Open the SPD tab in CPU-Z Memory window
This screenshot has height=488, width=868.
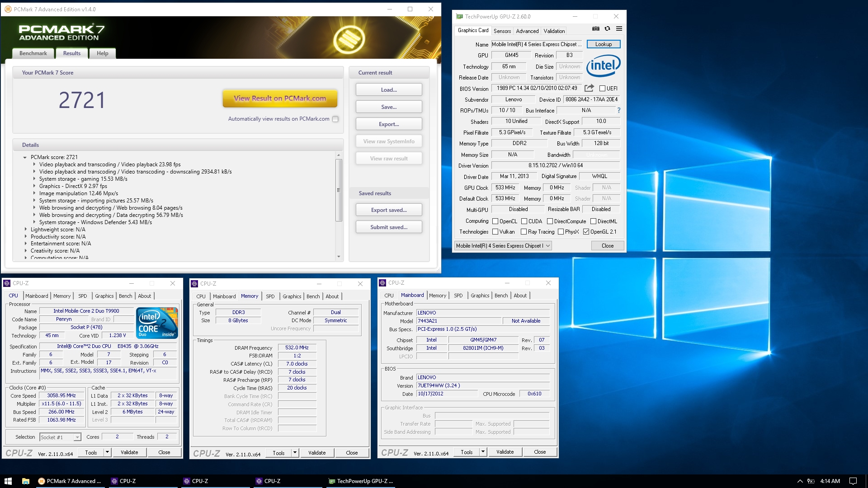[270, 296]
